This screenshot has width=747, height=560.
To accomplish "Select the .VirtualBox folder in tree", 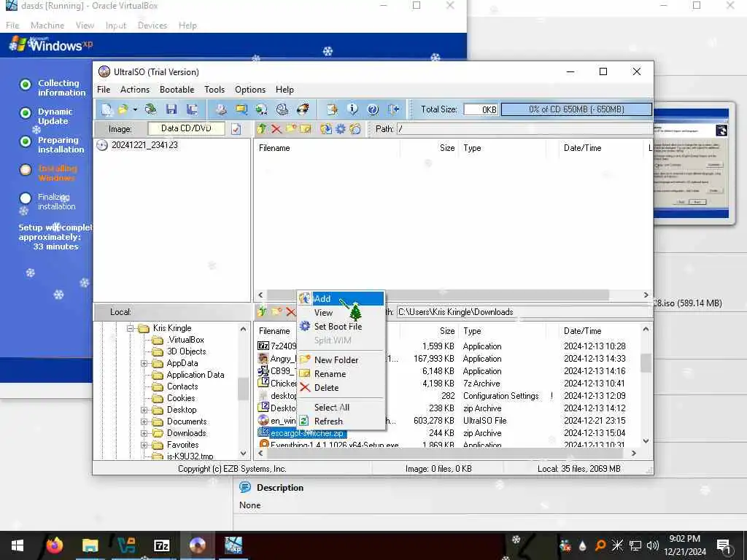I will tap(185, 340).
